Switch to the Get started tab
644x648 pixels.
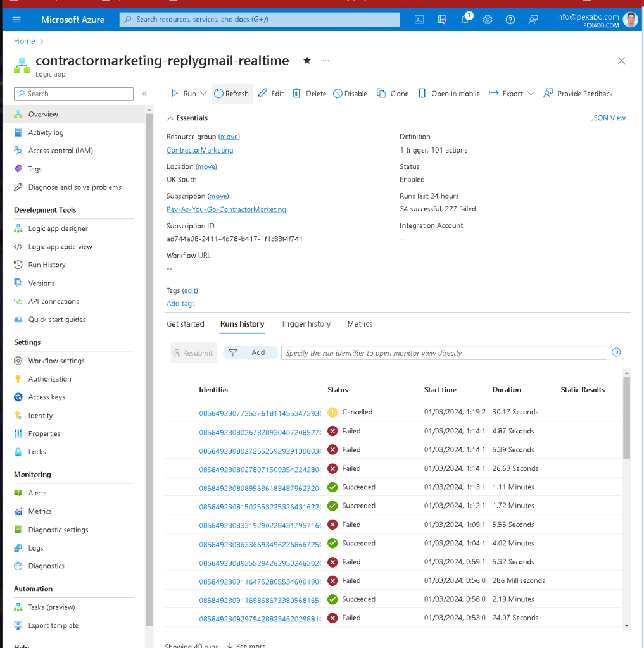point(186,324)
